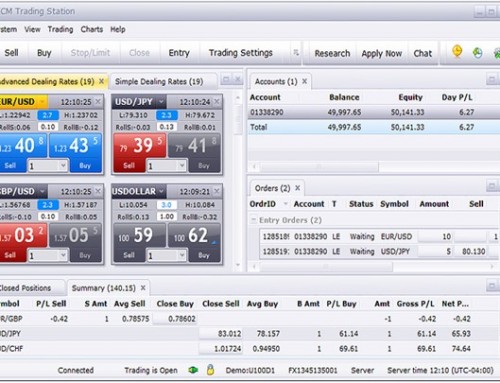Close the Summary (140.15) tab

(143, 288)
